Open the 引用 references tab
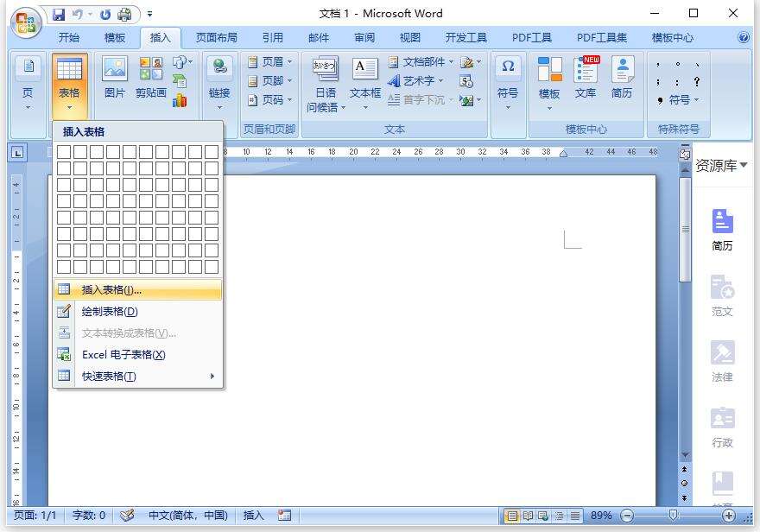The width and height of the screenshot is (760, 532). pos(273,38)
